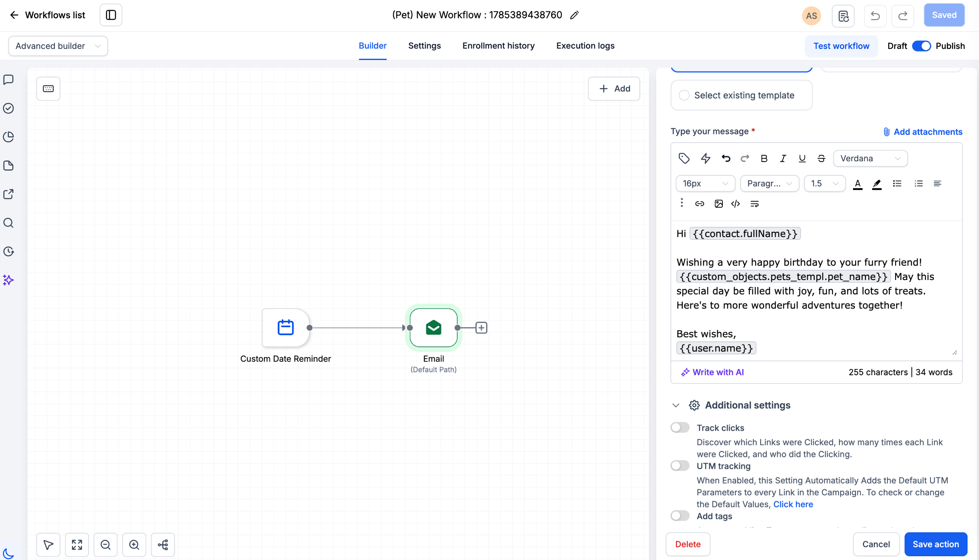Open UTM defaults Click here link
This screenshot has height=560, width=979.
tap(793, 504)
